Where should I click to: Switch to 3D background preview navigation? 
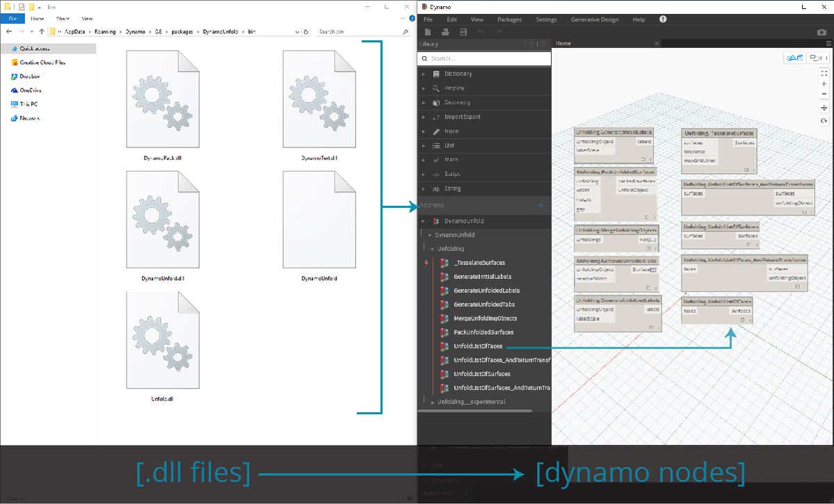tap(794, 58)
